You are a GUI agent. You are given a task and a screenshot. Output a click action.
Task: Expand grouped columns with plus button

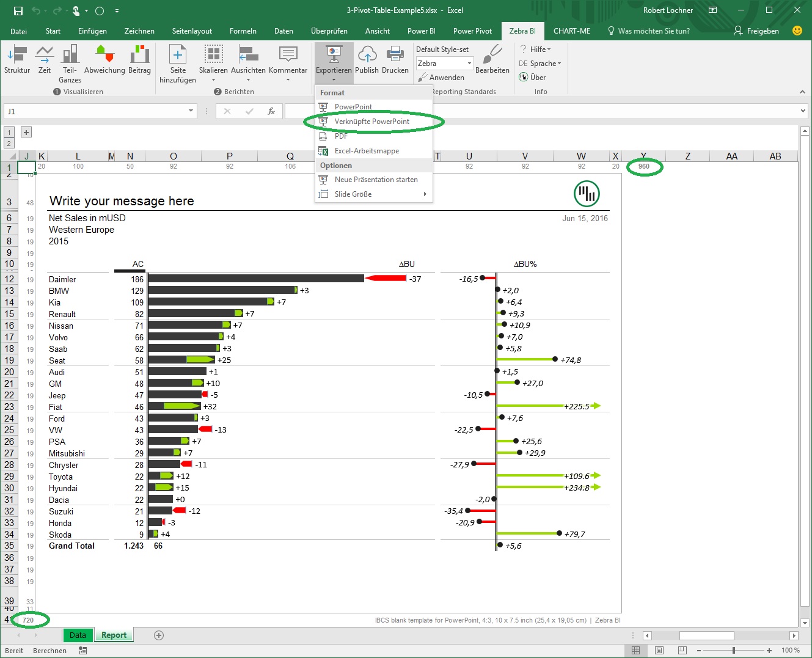(26, 133)
